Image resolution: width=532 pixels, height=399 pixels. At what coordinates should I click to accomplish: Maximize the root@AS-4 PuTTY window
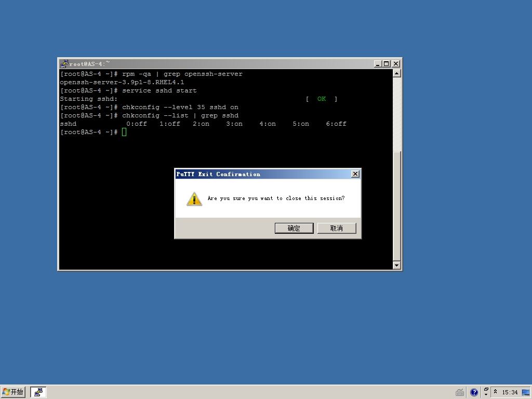click(x=386, y=64)
